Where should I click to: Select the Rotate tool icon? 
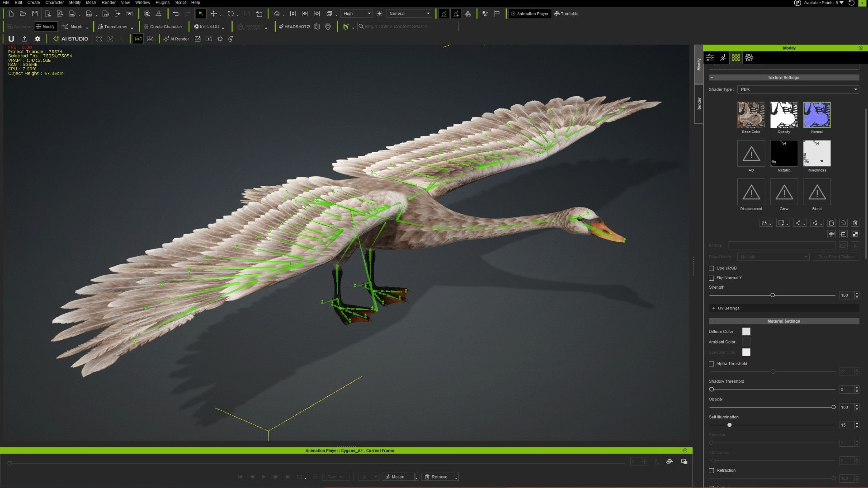point(231,14)
